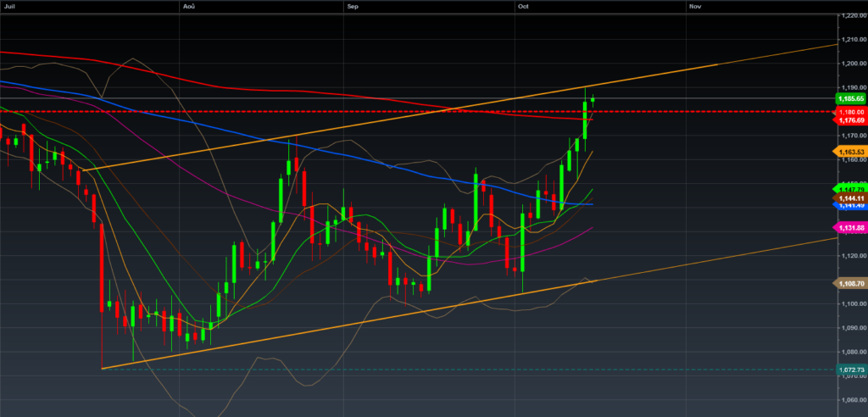Click the 1,200.00 price axis label
The width and height of the screenshot is (868, 417).
853,64
